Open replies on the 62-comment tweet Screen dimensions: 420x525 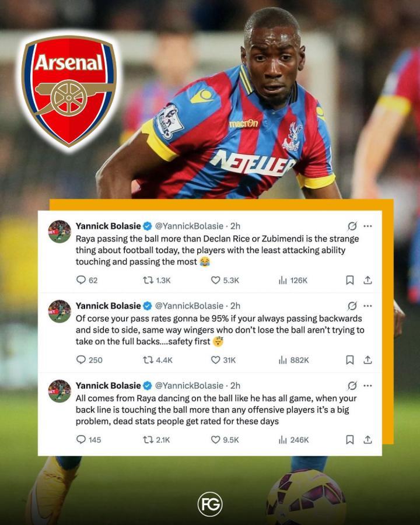click(x=87, y=280)
